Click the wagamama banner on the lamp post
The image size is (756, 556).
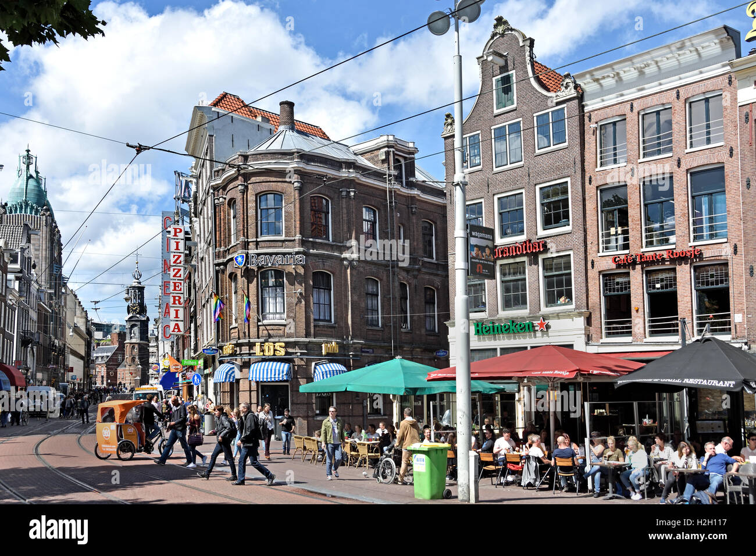coord(481,252)
